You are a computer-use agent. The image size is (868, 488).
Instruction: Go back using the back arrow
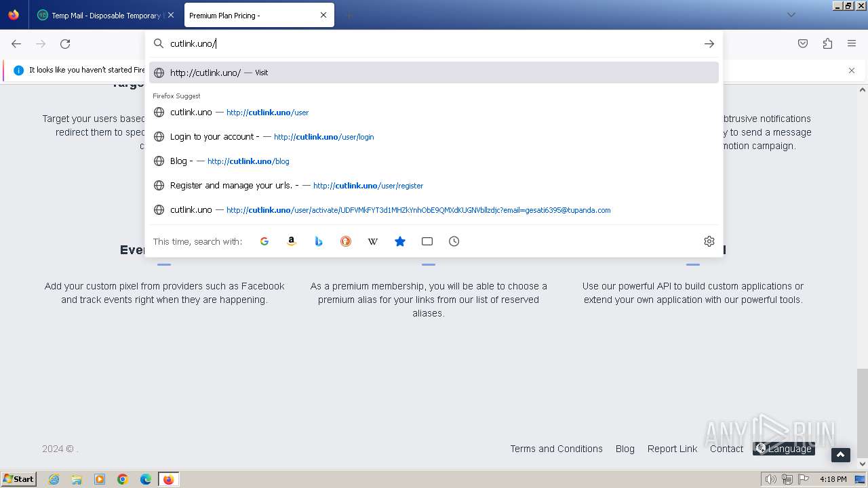pyautogui.click(x=16, y=43)
